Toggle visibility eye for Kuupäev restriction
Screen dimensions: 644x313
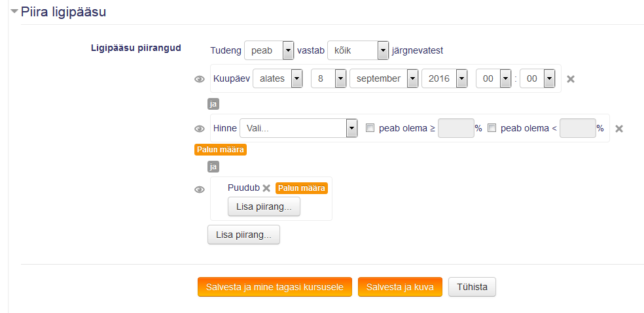point(200,79)
